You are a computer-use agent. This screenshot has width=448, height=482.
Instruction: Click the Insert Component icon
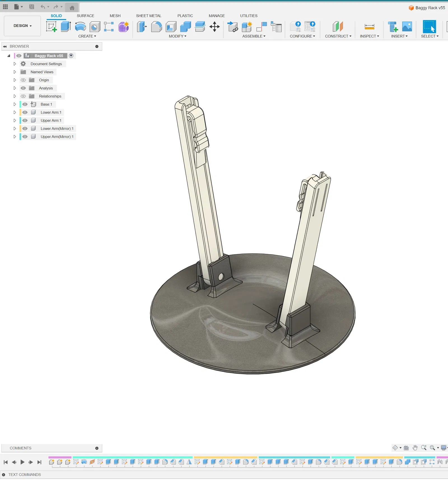(x=232, y=27)
